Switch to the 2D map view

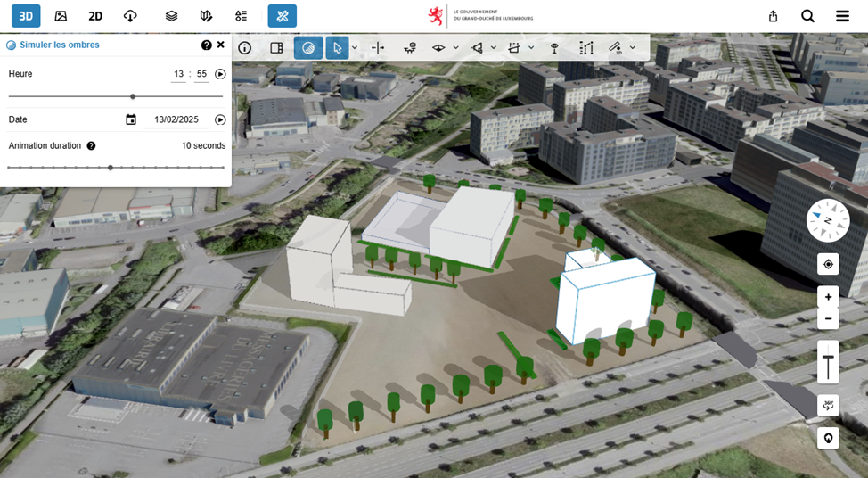95,16
